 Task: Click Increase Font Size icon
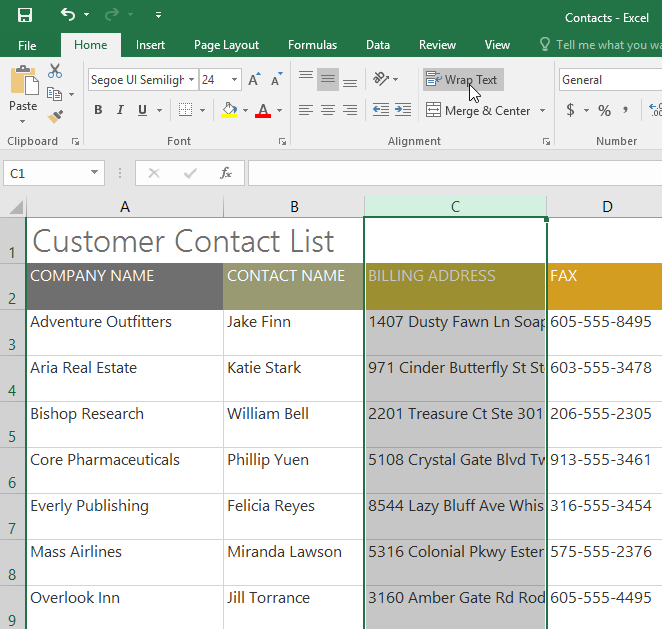[x=254, y=80]
